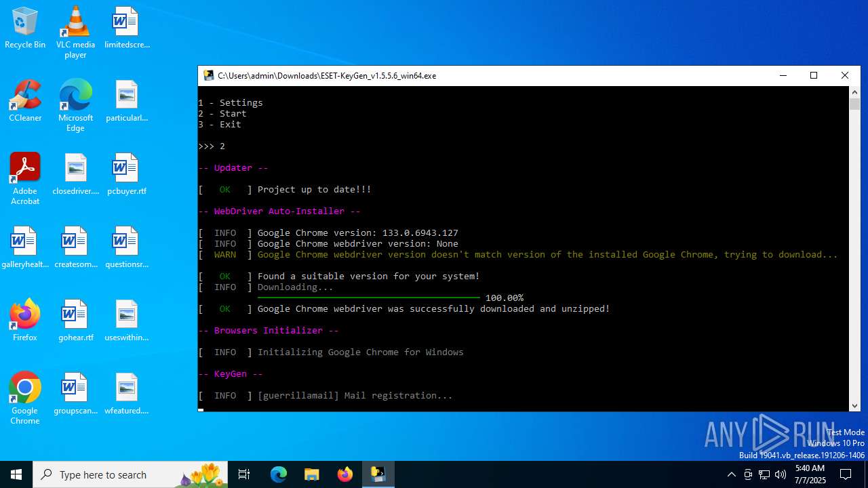Click the console vertical scrollbar thumb
This screenshot has width=868, height=488.
(x=854, y=104)
